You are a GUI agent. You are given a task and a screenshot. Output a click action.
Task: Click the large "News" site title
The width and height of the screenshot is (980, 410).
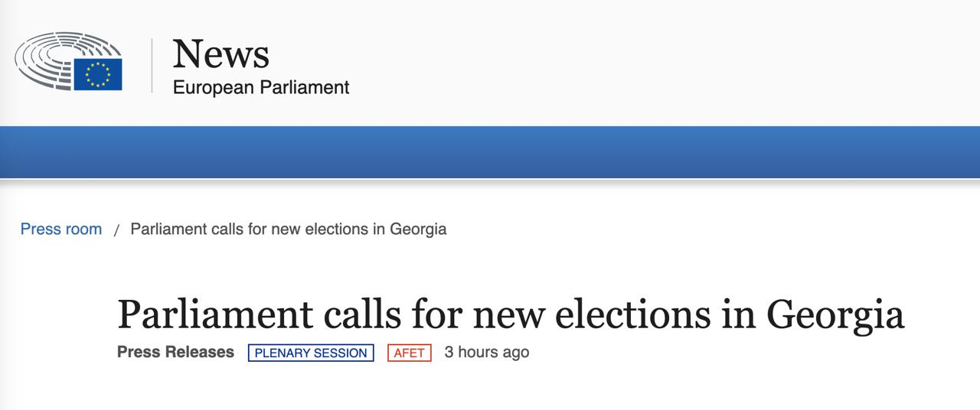pyautogui.click(x=220, y=54)
